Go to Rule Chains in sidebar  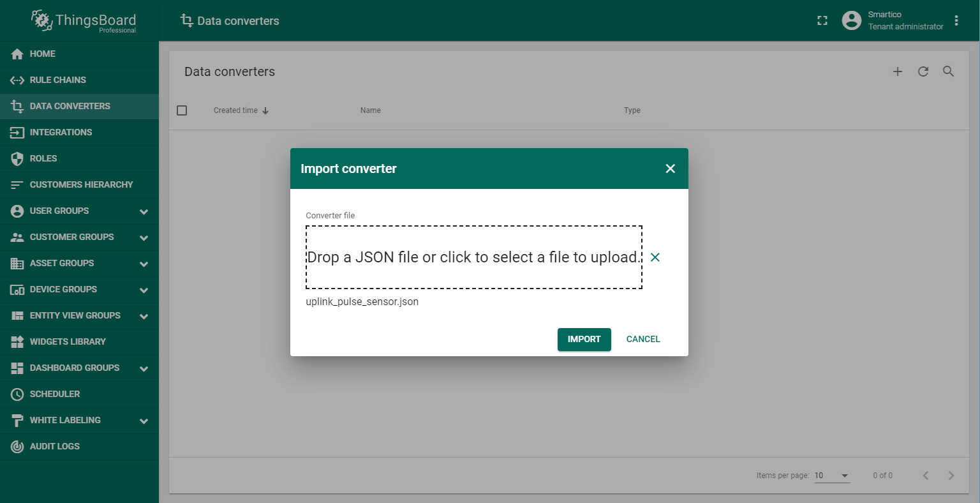click(57, 80)
